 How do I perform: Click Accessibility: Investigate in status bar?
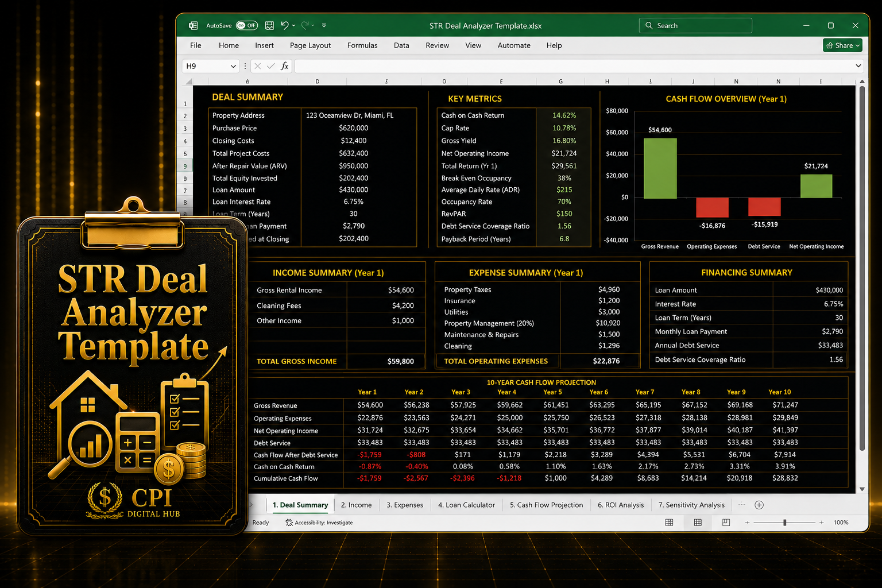319,523
